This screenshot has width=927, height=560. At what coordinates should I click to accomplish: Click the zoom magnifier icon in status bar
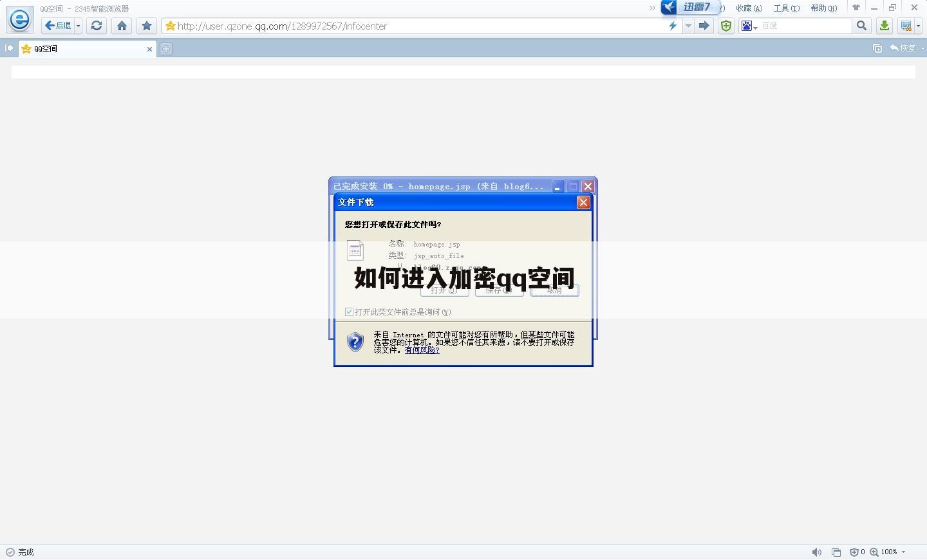[874, 552]
